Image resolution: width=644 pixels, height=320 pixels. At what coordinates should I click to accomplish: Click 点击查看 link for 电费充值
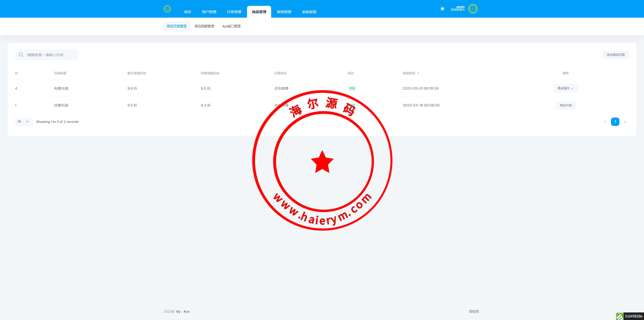281,88
